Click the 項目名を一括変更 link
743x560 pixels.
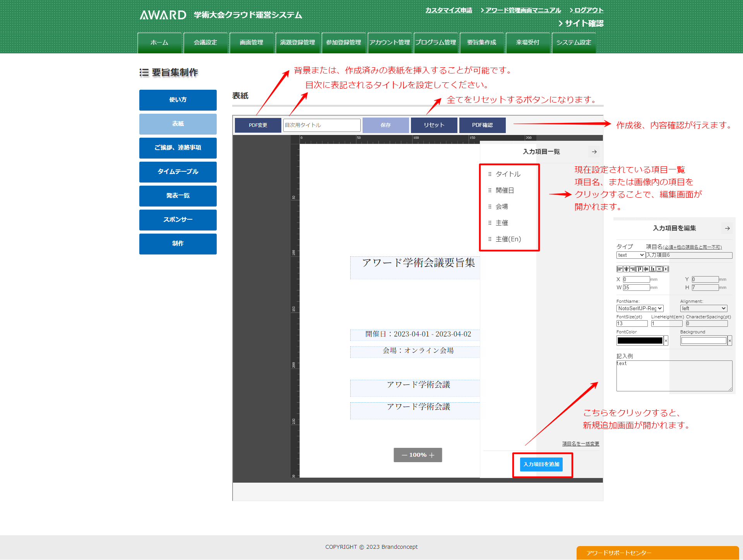[x=580, y=444]
